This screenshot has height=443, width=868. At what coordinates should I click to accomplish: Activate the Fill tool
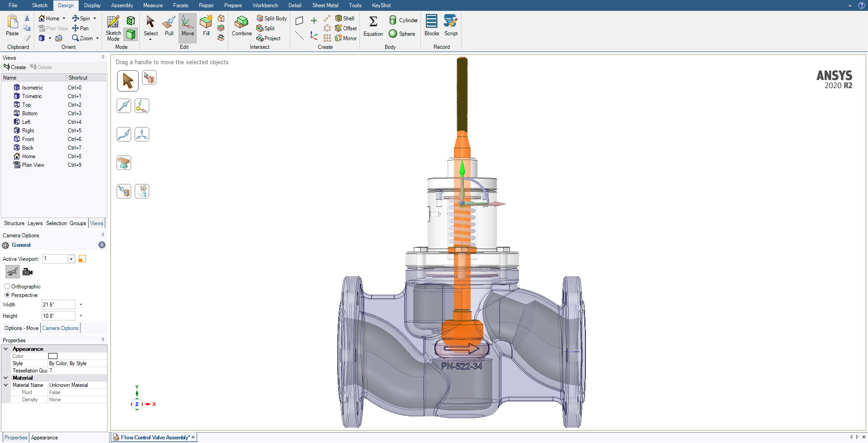point(206,26)
